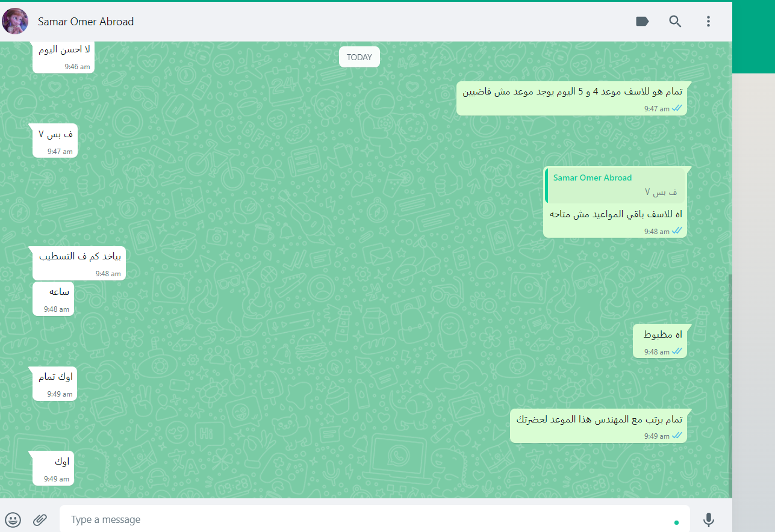The height and width of the screenshot is (532, 775).
Task: Select the last received message اوك at 9:49 am
Action: pyautogui.click(x=53, y=468)
